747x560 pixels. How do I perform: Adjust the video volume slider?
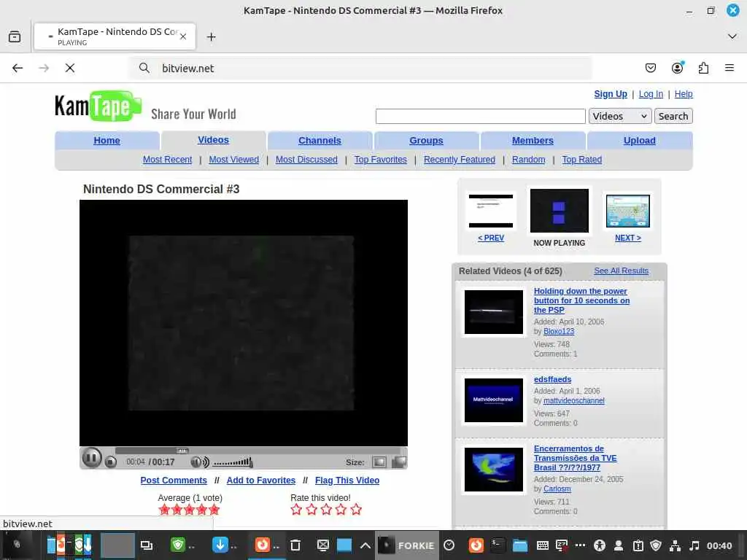coord(233,462)
